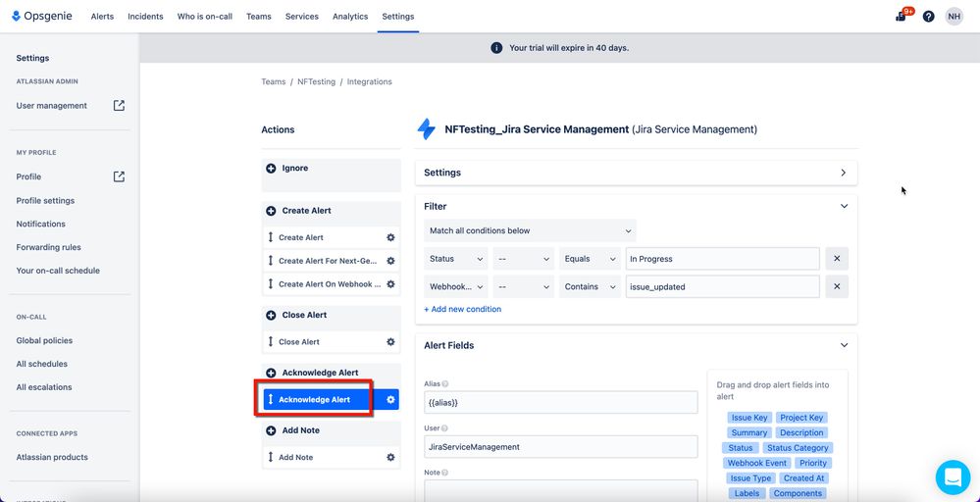Click the help icon beside Note label
This screenshot has height=502, width=980.
point(445,473)
